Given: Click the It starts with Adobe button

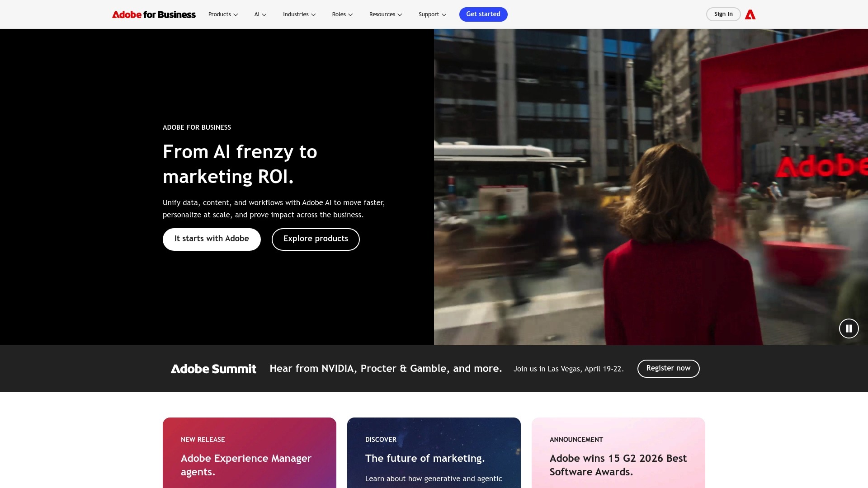Looking at the screenshot, I should (x=212, y=239).
